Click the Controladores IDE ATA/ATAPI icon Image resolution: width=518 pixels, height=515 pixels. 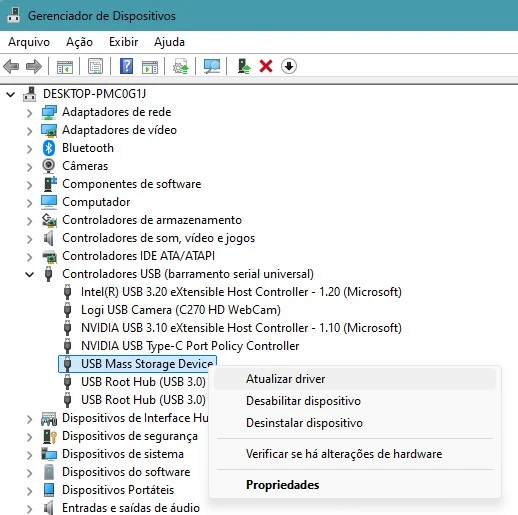pyautogui.click(x=49, y=256)
